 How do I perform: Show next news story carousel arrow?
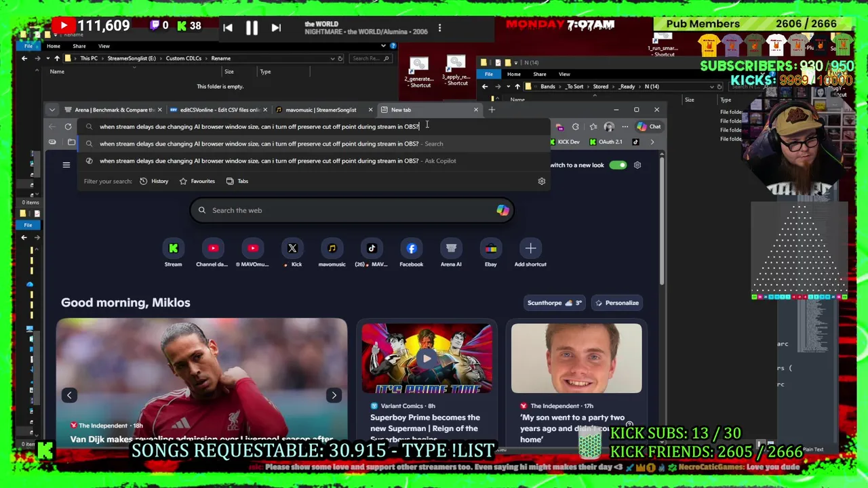click(334, 395)
